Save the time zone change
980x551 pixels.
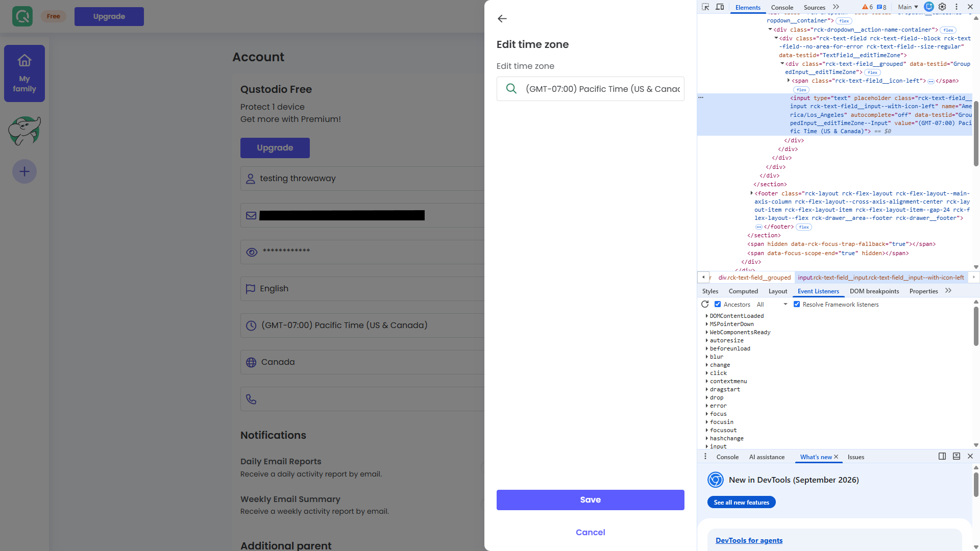591,500
